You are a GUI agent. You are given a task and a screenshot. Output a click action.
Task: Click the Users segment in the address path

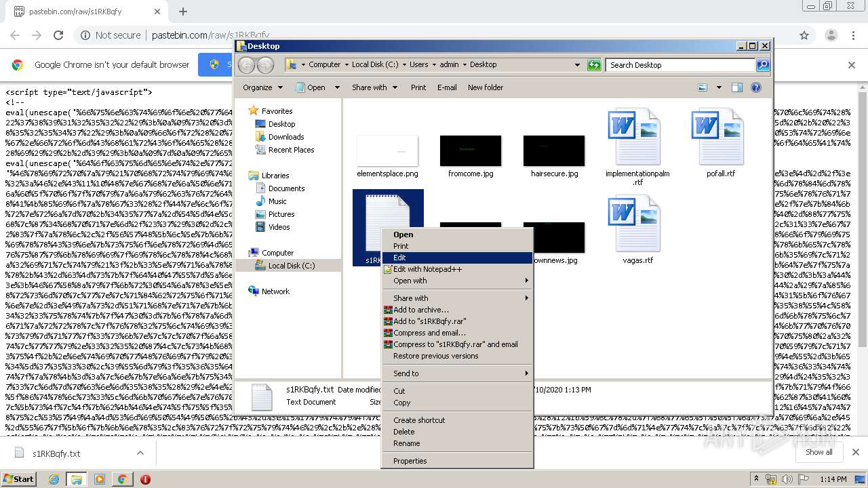418,65
